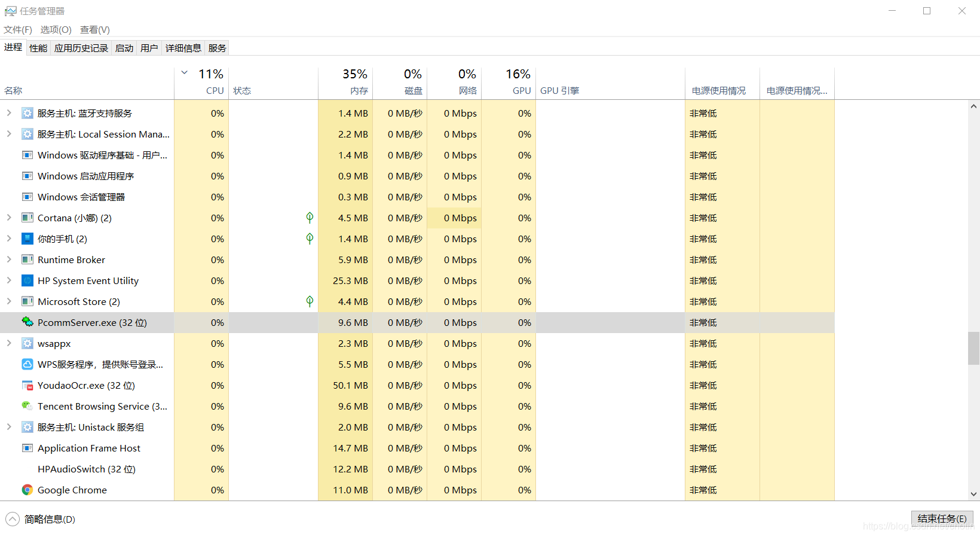Image resolution: width=980 pixels, height=537 pixels.
Task: Click the scrollbar down arrow
Action: pyautogui.click(x=974, y=495)
